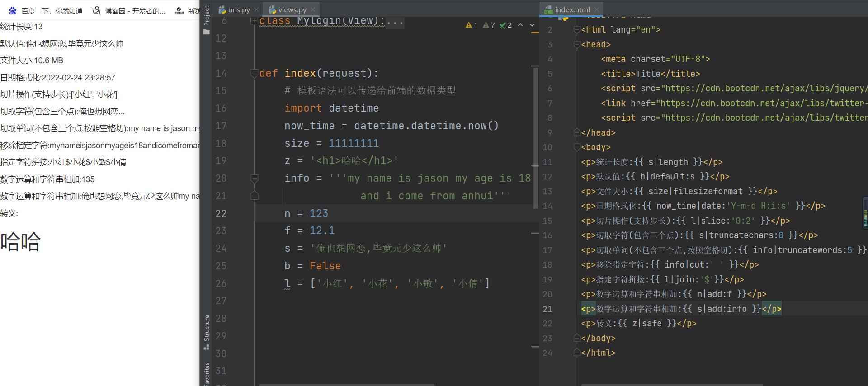The height and width of the screenshot is (386, 868).
Task: Click the z = '<h1>哈哈</h1>' line
Action: click(341, 161)
